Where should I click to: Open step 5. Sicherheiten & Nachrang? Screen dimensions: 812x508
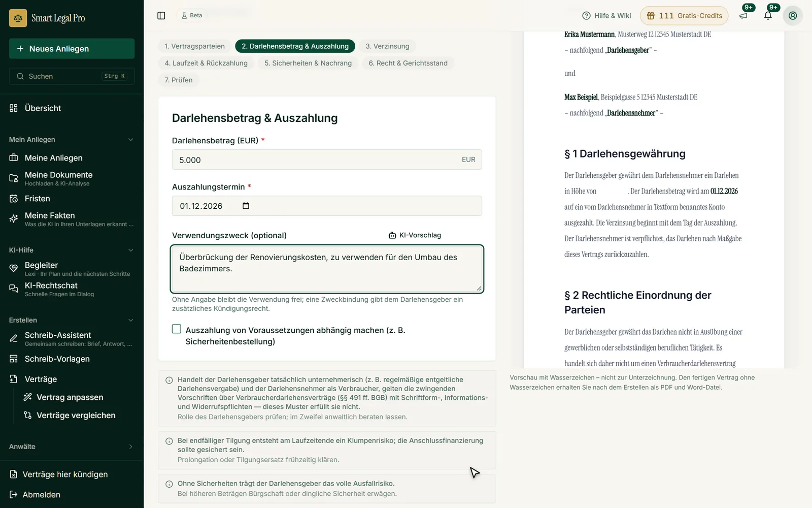point(308,63)
